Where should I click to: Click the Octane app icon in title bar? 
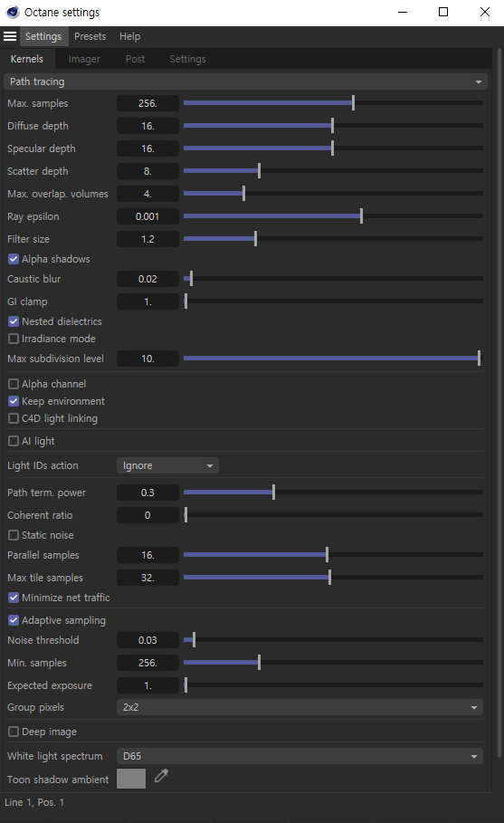13,12
